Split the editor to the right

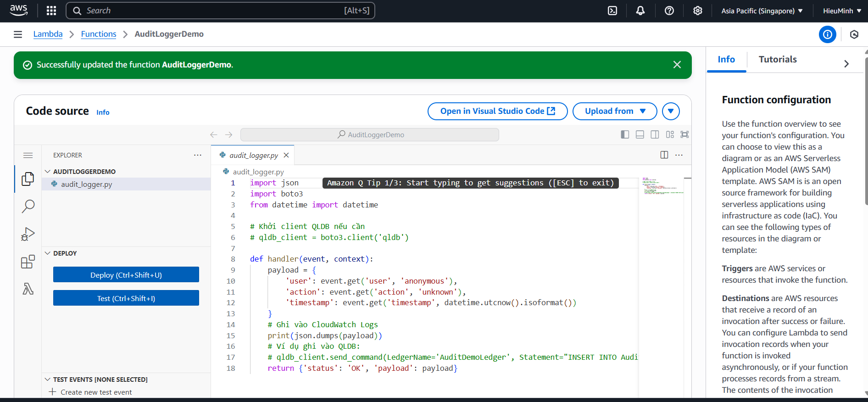coord(664,155)
